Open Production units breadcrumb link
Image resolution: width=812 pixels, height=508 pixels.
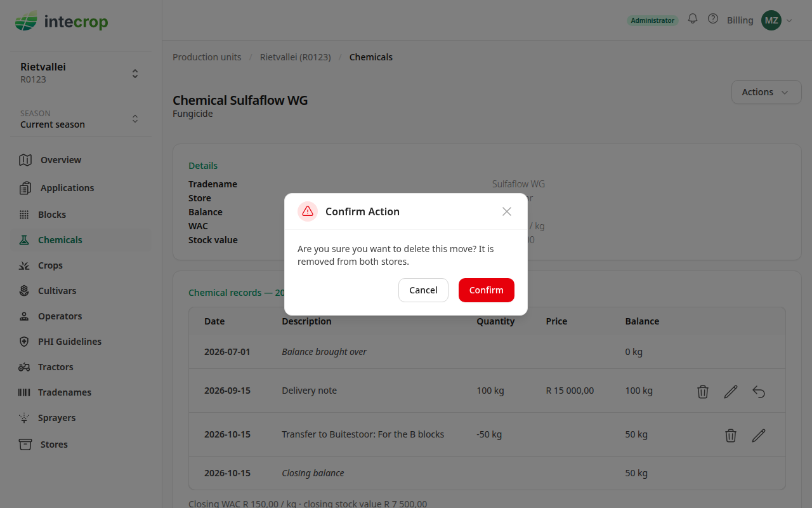[207, 57]
